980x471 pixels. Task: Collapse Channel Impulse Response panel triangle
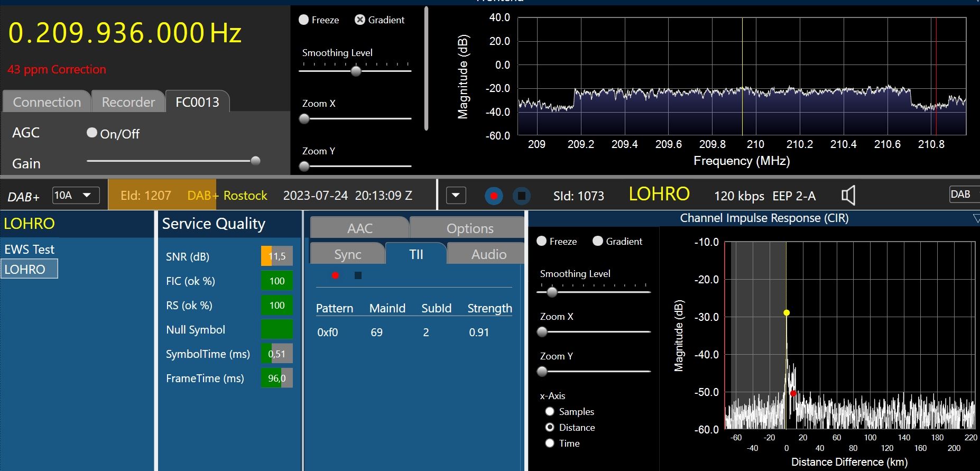[976, 218]
